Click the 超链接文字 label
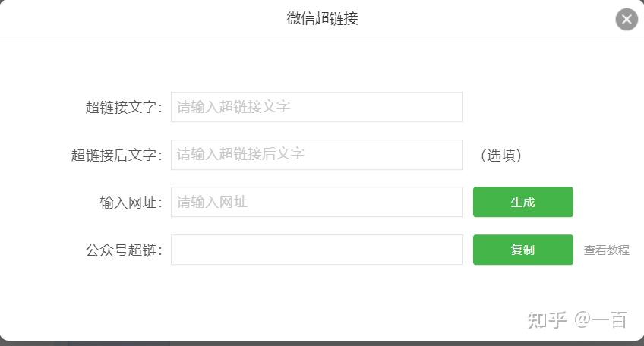The image size is (644, 346). (123, 108)
